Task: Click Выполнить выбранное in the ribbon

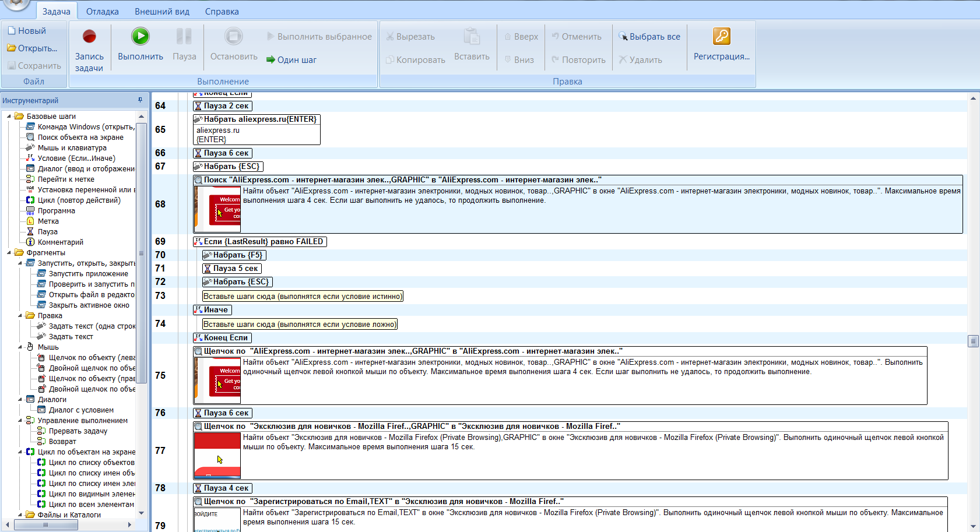Action: tap(319, 37)
